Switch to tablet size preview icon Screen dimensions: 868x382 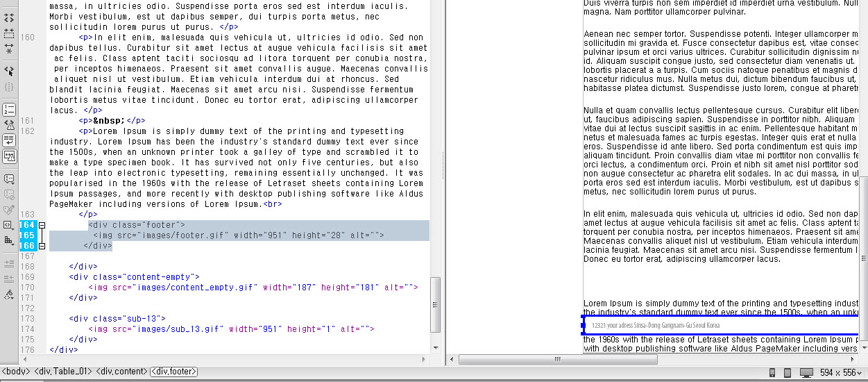point(787,373)
